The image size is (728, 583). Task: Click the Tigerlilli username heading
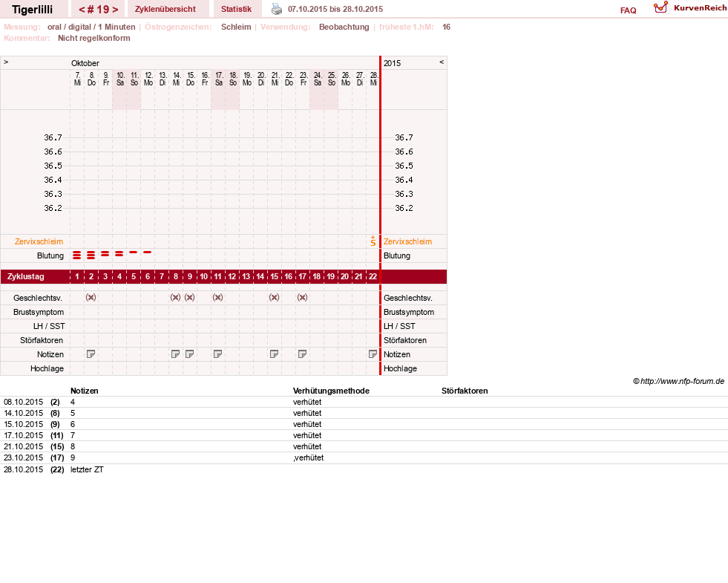[x=33, y=10]
